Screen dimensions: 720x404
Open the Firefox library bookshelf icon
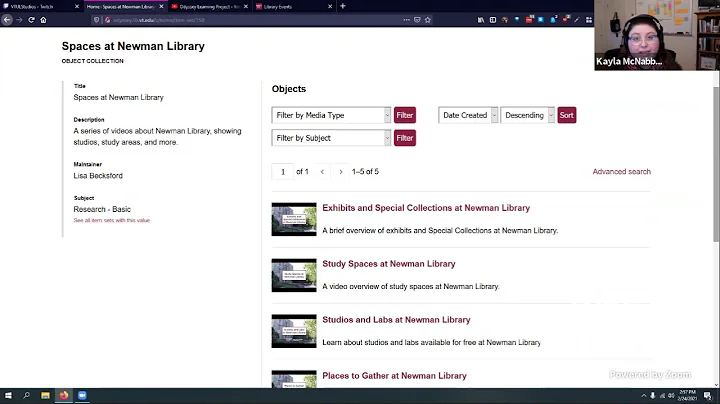click(x=481, y=20)
